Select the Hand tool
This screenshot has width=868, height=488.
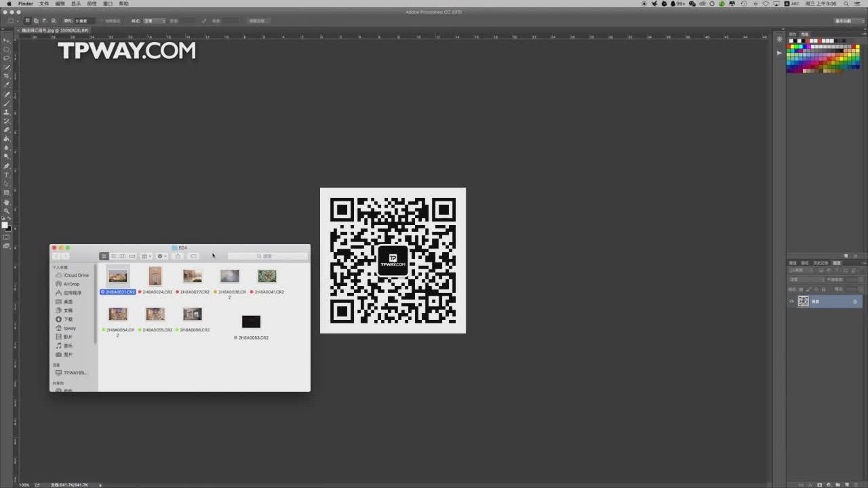pos(7,203)
